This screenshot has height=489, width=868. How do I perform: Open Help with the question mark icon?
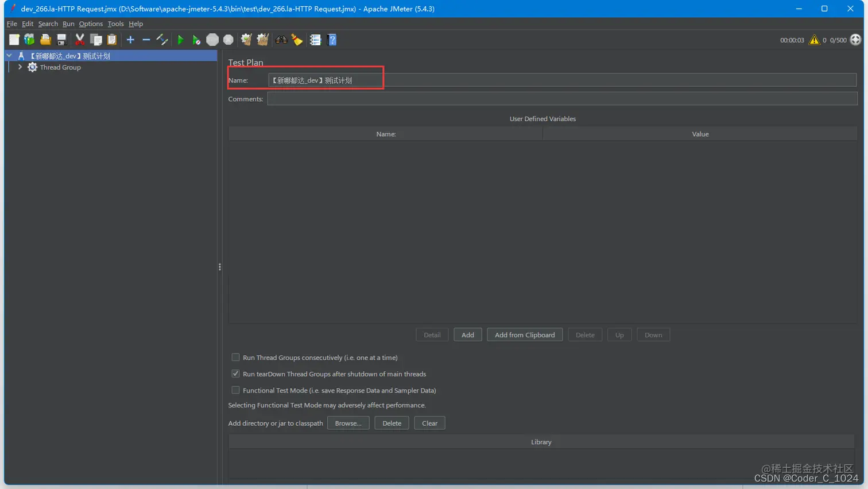tap(332, 40)
